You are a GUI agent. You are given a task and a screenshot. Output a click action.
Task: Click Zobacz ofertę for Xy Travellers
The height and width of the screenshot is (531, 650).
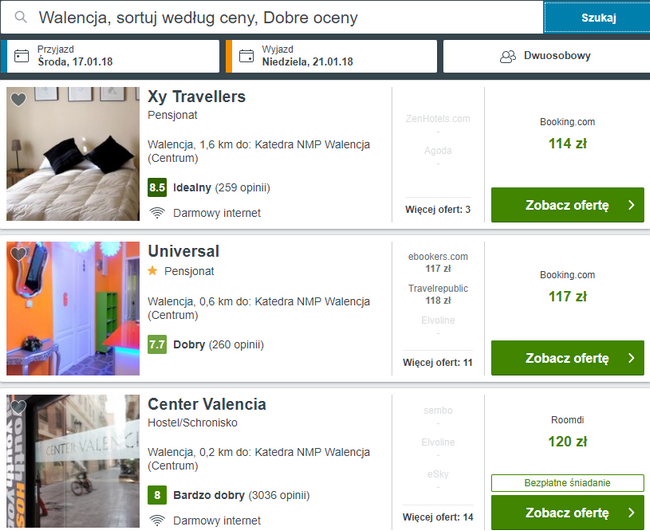[x=568, y=205]
